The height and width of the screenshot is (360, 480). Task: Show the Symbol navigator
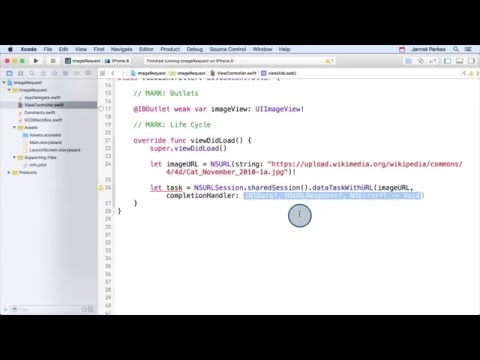[x=21, y=73]
